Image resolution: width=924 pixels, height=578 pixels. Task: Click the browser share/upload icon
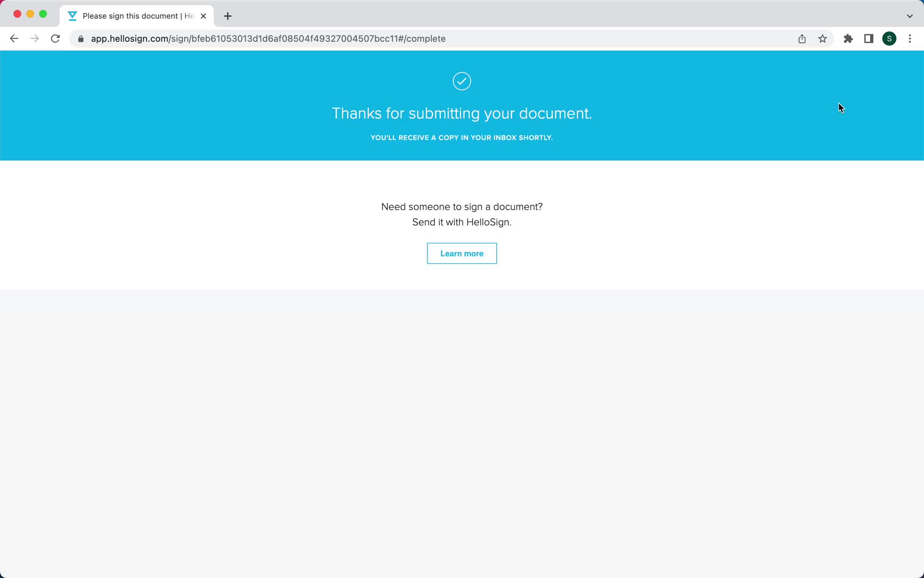803,38
